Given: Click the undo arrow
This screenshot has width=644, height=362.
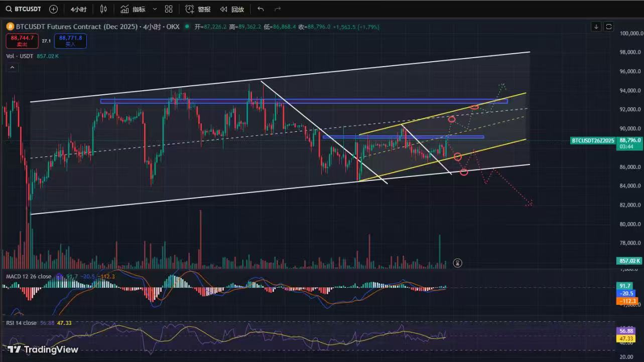Looking at the screenshot, I should pyautogui.click(x=260, y=9).
